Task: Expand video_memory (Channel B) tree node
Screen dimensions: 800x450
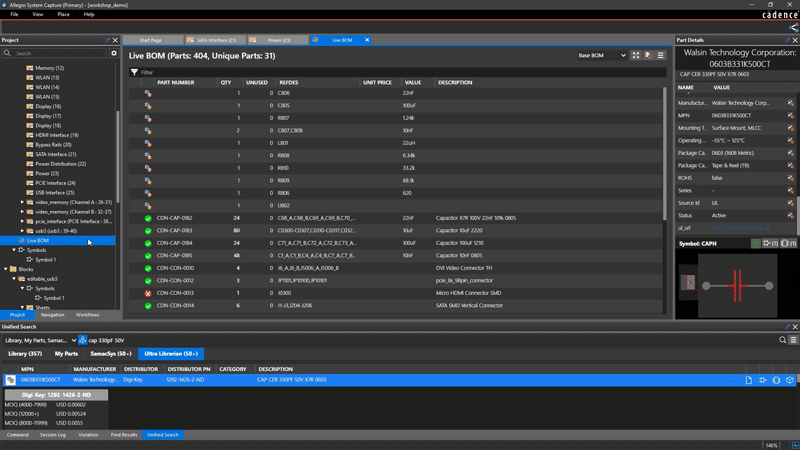Action: [22, 212]
